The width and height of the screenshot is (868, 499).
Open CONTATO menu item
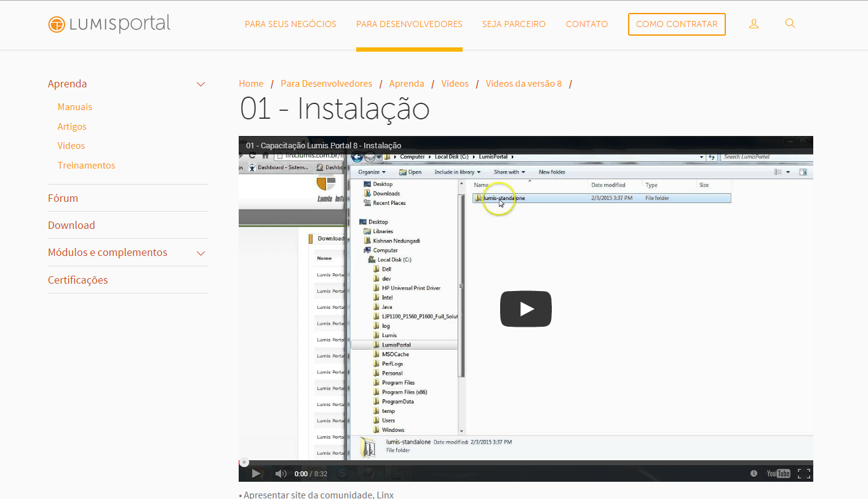pyautogui.click(x=587, y=24)
